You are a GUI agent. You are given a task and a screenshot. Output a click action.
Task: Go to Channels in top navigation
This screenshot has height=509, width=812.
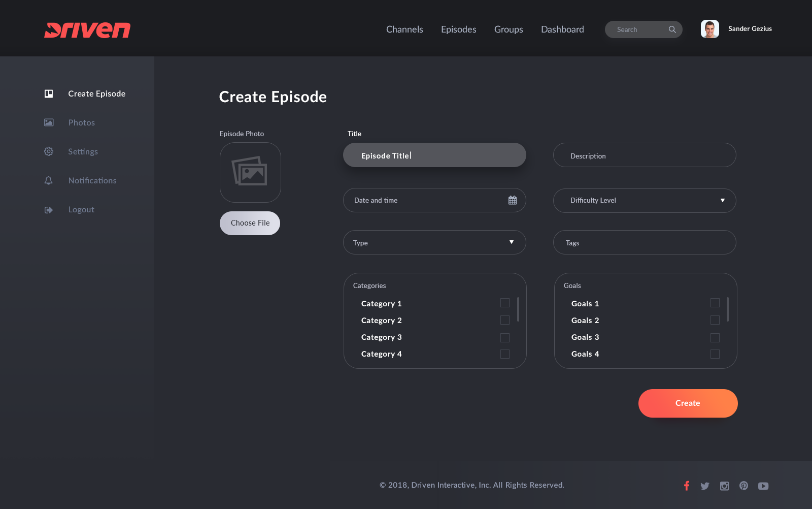pyautogui.click(x=404, y=29)
